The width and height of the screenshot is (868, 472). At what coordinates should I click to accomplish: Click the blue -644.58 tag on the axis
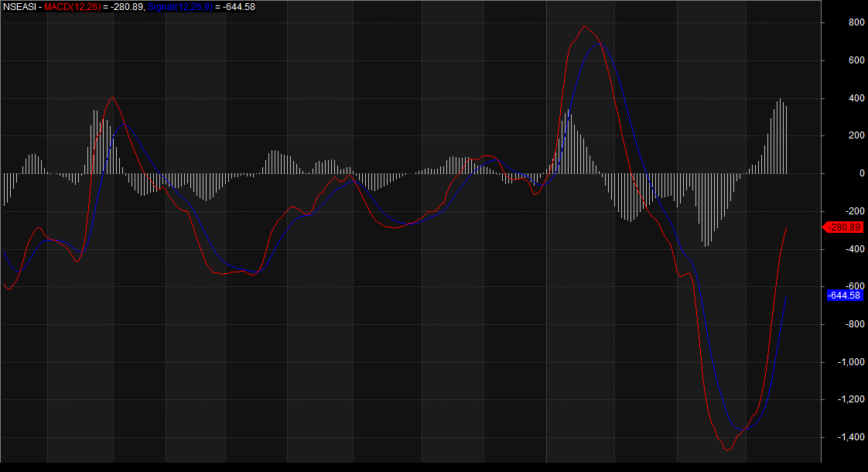click(844, 296)
